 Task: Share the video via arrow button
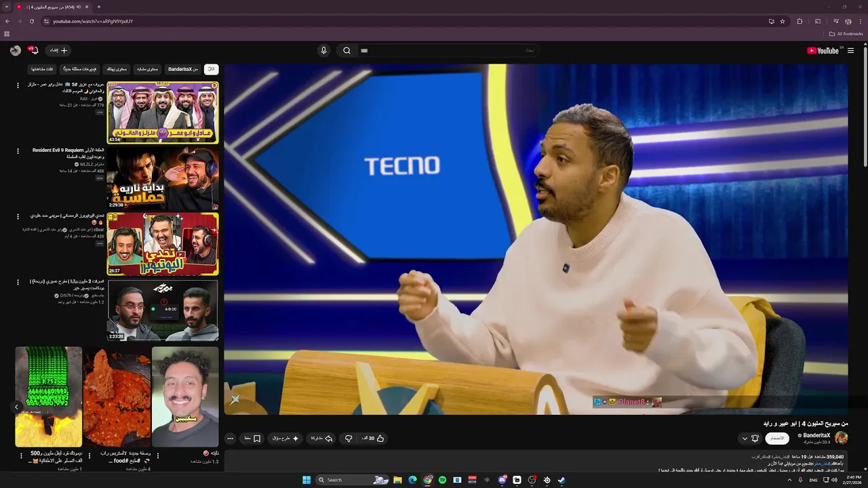pos(321,439)
